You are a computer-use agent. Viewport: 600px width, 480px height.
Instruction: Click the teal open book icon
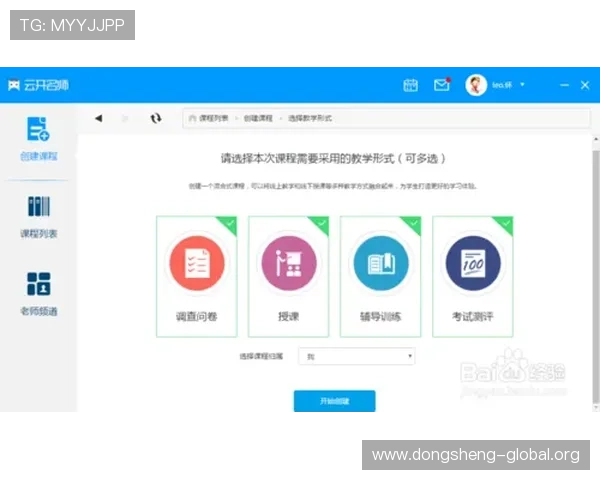coord(381,263)
